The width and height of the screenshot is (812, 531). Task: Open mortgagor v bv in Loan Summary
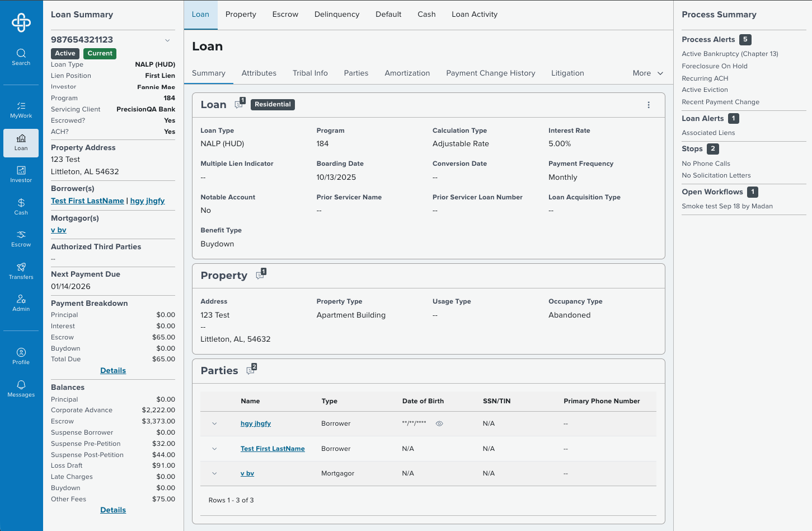coord(59,230)
